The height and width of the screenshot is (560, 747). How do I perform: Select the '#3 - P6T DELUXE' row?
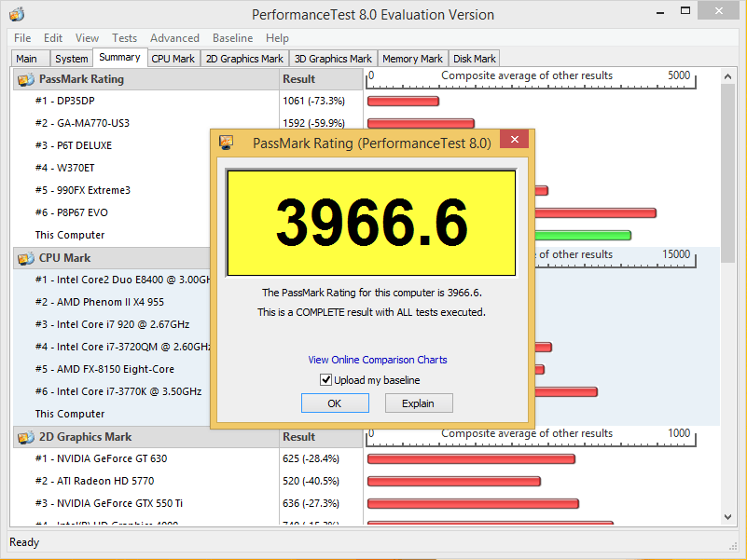[x=74, y=145]
